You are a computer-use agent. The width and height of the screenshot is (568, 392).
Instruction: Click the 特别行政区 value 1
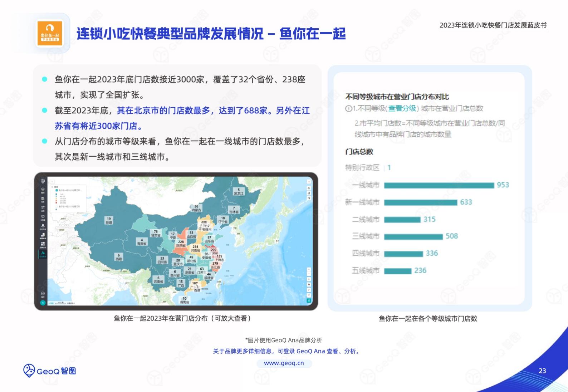click(x=389, y=168)
